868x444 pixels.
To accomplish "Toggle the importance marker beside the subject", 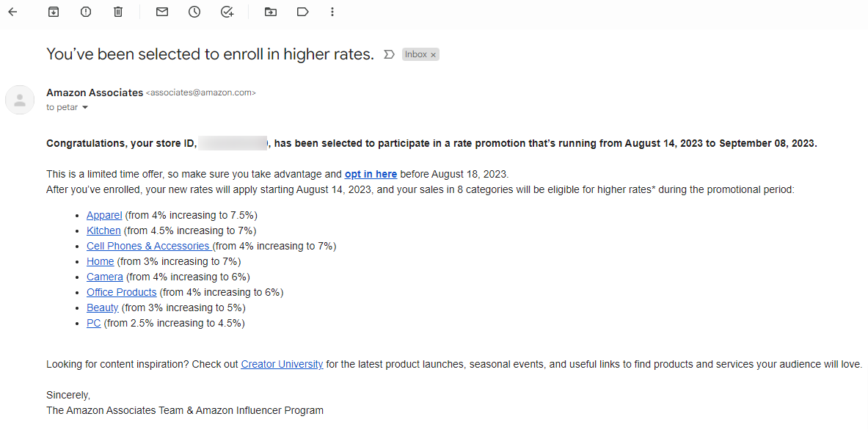I will 389,54.
